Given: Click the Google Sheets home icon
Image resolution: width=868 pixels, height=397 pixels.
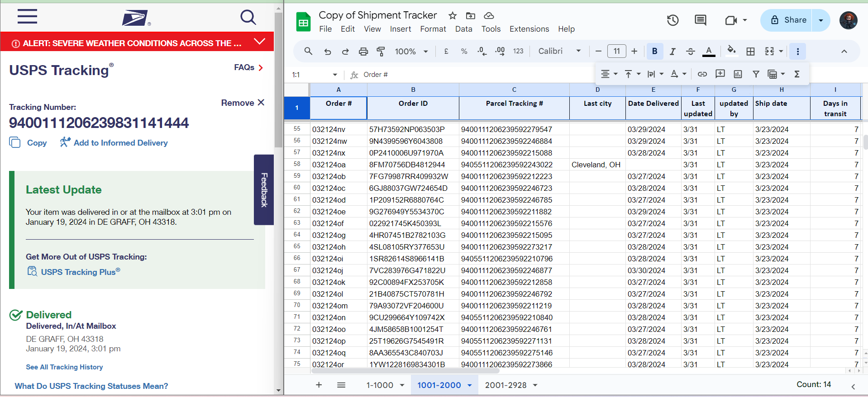Looking at the screenshot, I should [303, 22].
